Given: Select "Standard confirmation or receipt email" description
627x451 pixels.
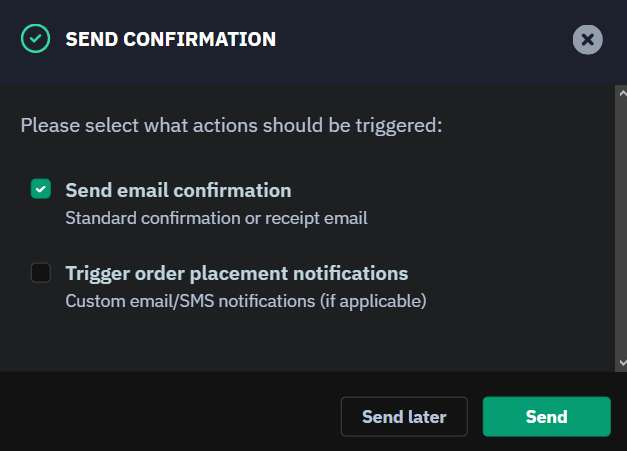Looking at the screenshot, I should (216, 219).
